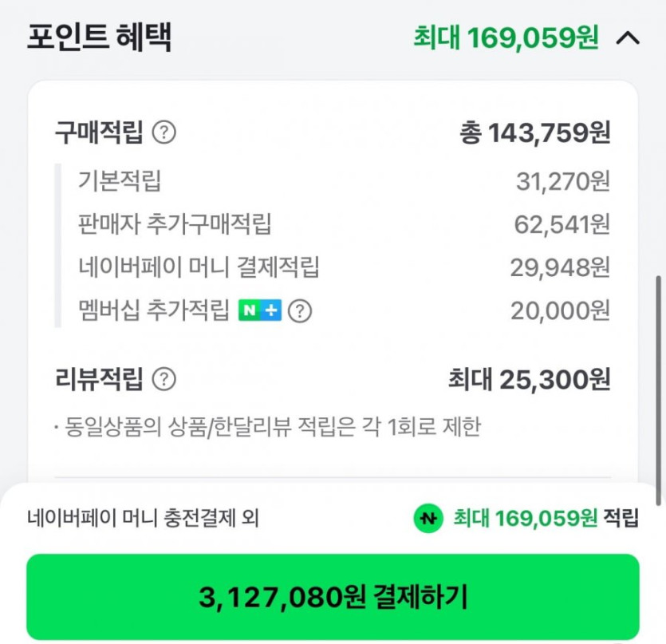
Task: Select the 기본적립 row label
Action: [x=120, y=181]
